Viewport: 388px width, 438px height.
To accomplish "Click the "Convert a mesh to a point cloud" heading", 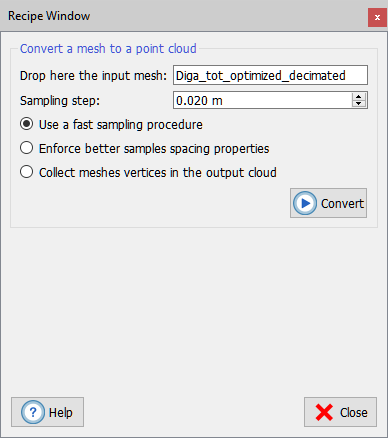I will (108, 49).
